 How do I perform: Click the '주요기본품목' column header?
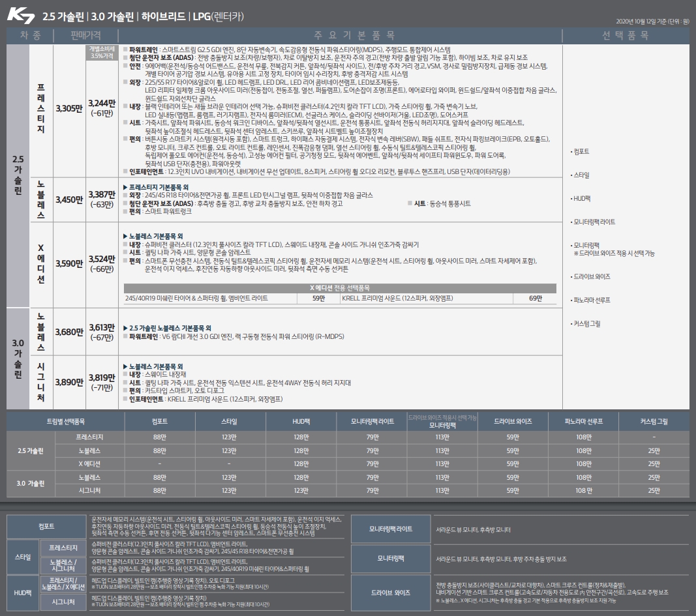point(354,35)
